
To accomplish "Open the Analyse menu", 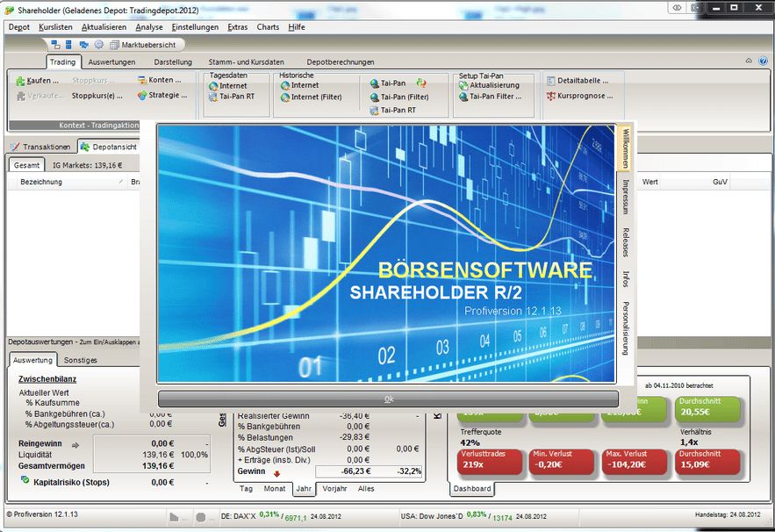I will coord(149,27).
